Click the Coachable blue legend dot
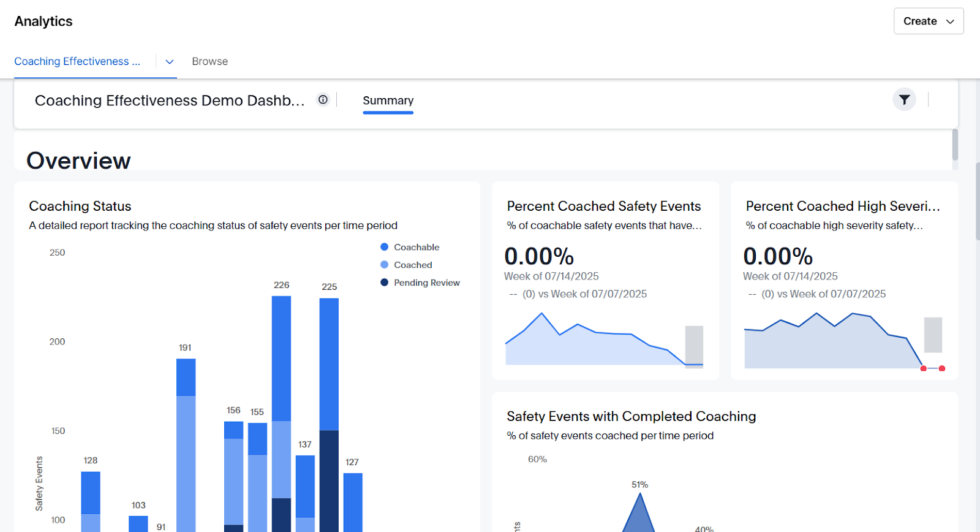This screenshot has height=532, width=980. pyautogui.click(x=385, y=247)
